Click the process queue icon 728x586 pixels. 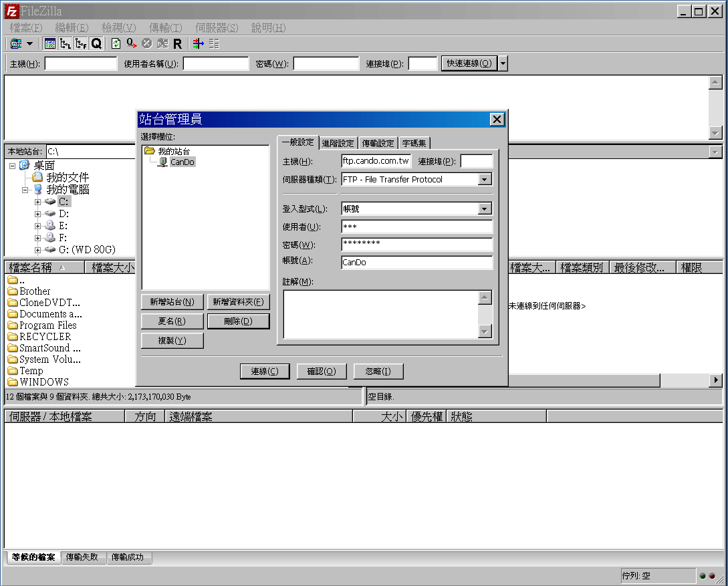coord(132,43)
